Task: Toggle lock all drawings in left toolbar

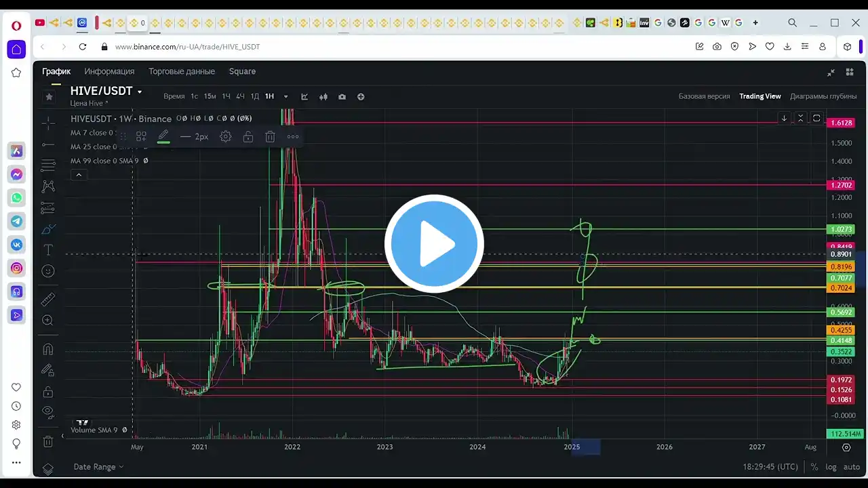Action: point(48,392)
